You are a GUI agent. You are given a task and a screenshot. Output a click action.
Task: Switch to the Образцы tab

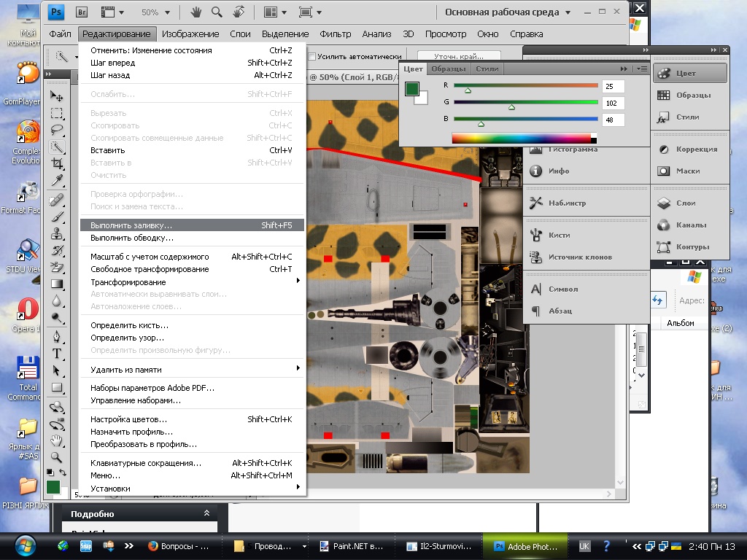(448, 69)
